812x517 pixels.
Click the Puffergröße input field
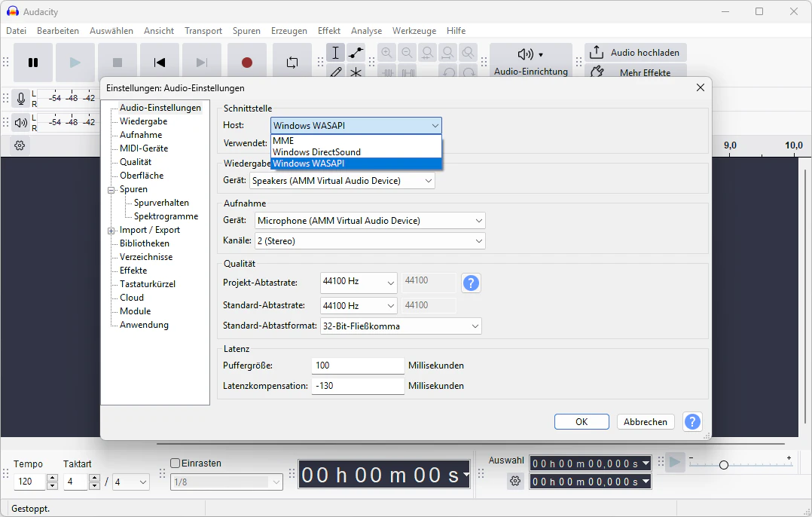tap(358, 366)
